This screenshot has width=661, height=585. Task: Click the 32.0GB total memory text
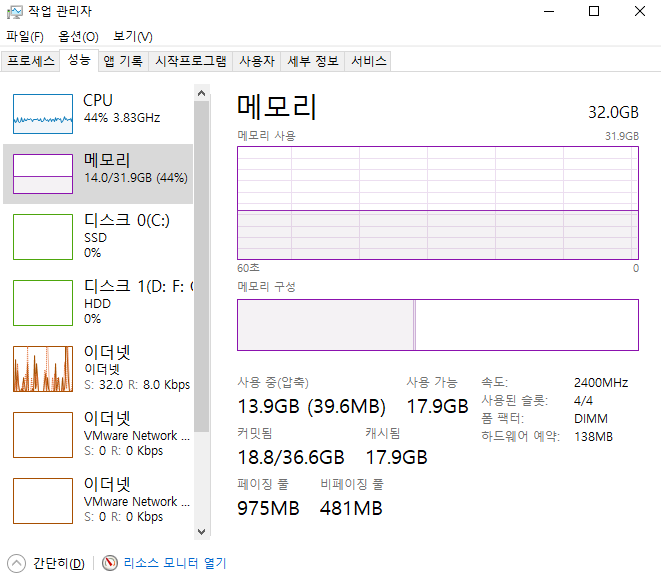click(x=614, y=113)
